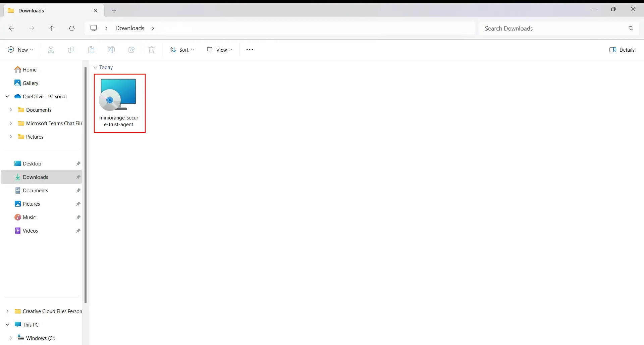644x345 pixels.
Task: Open the See more menu
Action: 250,50
